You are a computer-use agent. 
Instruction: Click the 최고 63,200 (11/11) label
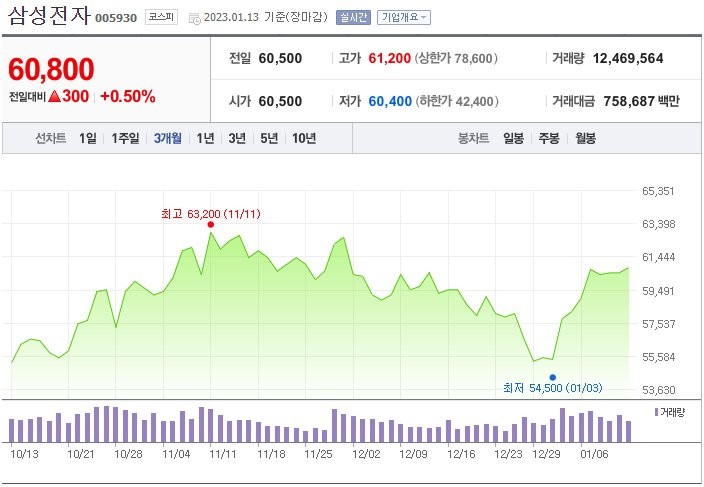pos(211,214)
